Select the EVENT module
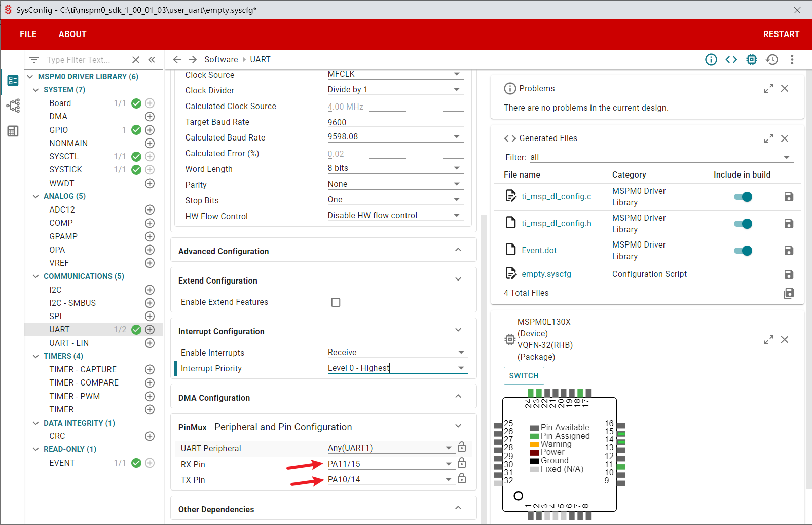The image size is (812, 525). (62, 463)
